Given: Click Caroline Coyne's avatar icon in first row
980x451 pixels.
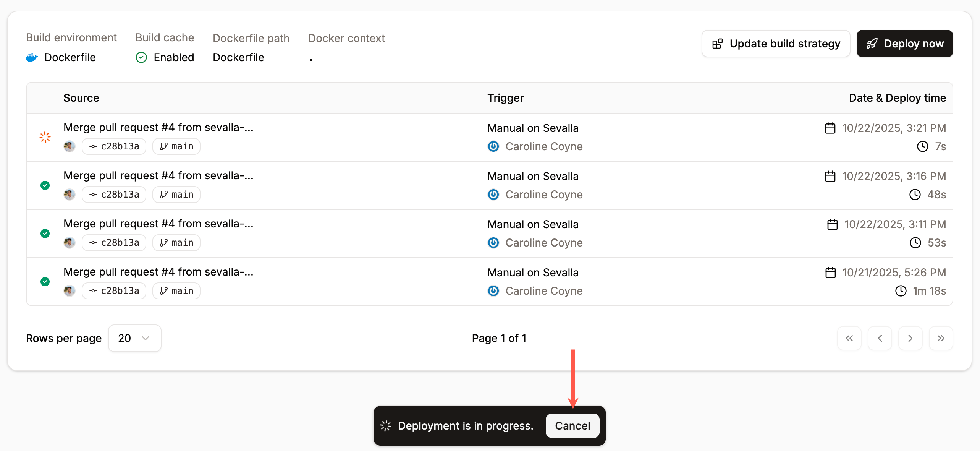Looking at the screenshot, I should 493,146.
